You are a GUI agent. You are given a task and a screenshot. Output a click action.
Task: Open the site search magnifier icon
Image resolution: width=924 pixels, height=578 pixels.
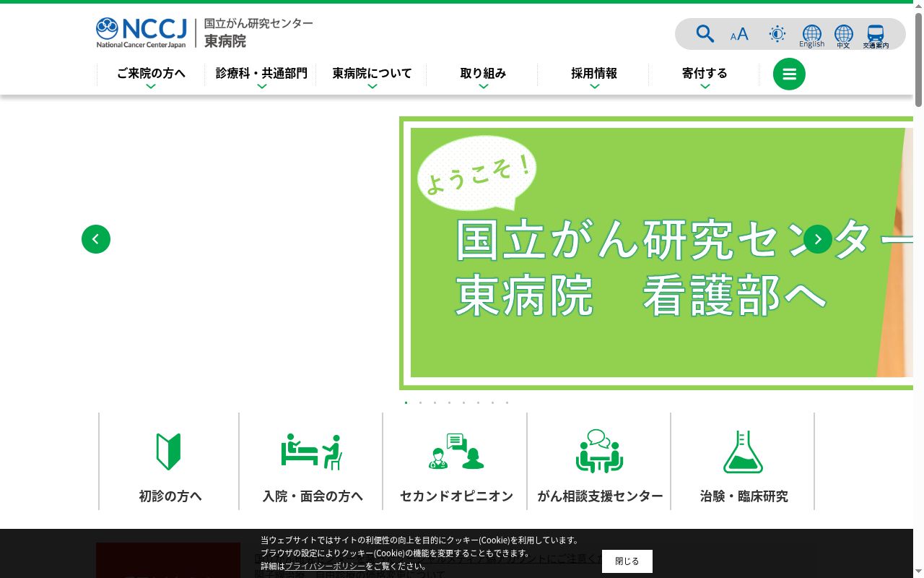click(705, 34)
